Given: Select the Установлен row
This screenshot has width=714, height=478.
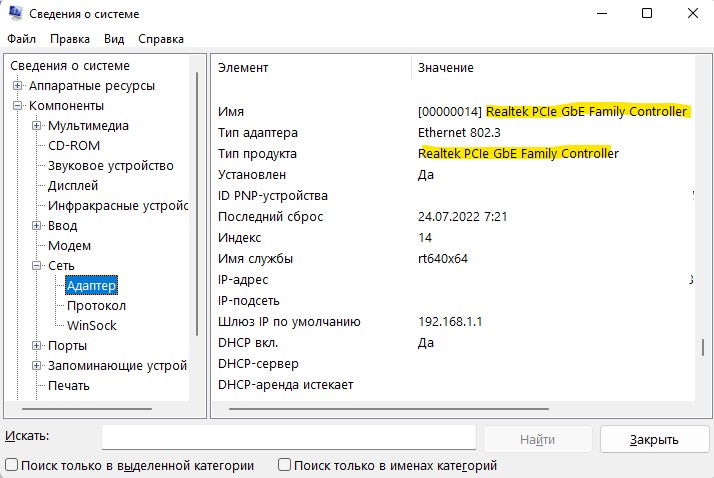Looking at the screenshot, I should pyautogui.click(x=453, y=174).
